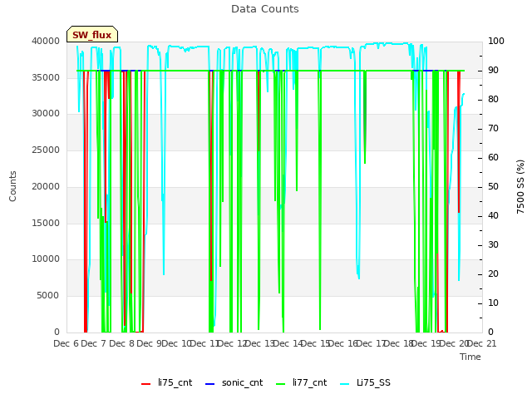The height and width of the screenshot is (399, 532).
Task: Click the 15000 tick on Counts axis
Action: tap(46, 223)
